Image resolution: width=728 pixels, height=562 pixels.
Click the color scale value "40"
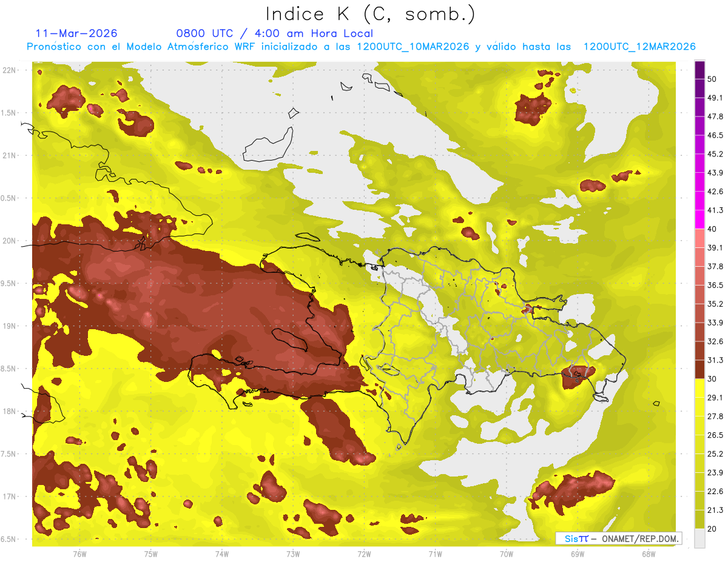712,229
